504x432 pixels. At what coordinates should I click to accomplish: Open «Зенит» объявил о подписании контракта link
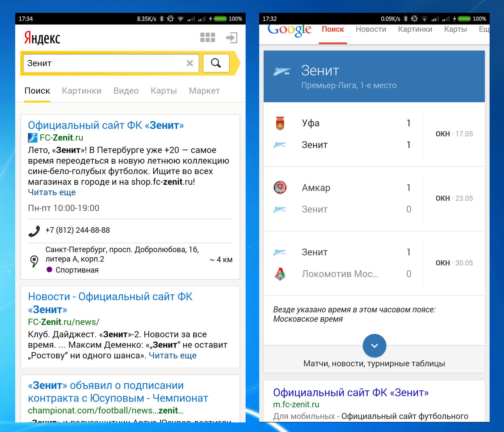click(x=118, y=392)
